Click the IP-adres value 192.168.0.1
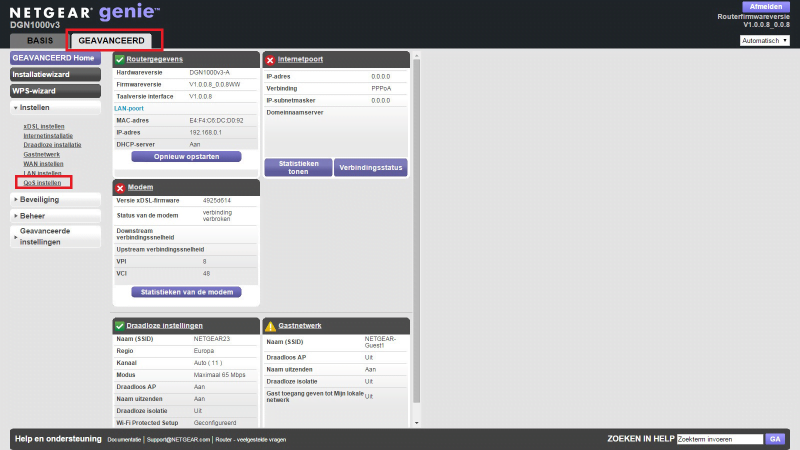 pos(205,133)
